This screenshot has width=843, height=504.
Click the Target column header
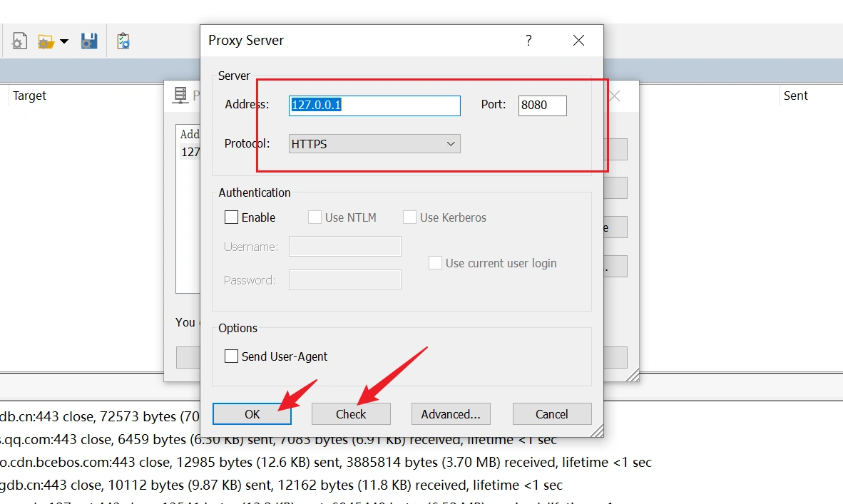coord(30,96)
